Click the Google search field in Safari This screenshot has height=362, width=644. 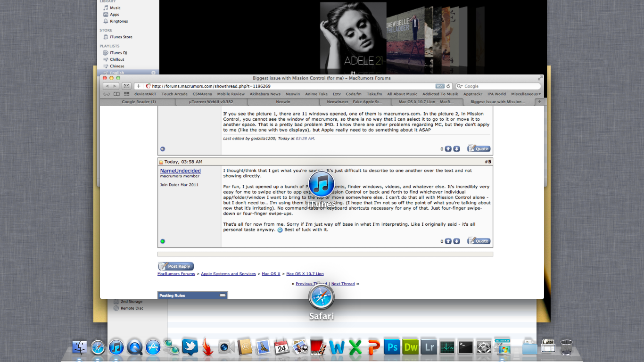[498, 86]
